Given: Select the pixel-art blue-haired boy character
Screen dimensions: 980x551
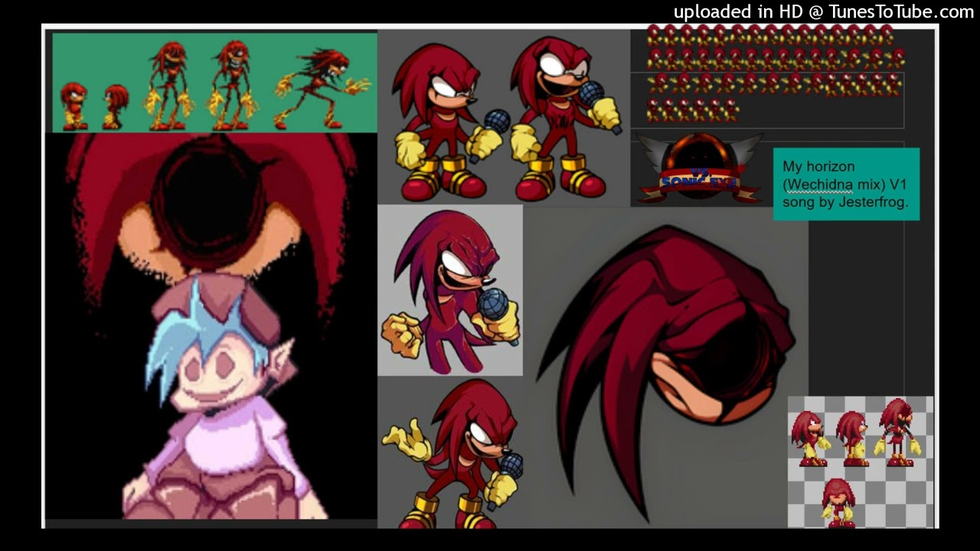Looking at the screenshot, I should point(222,398).
